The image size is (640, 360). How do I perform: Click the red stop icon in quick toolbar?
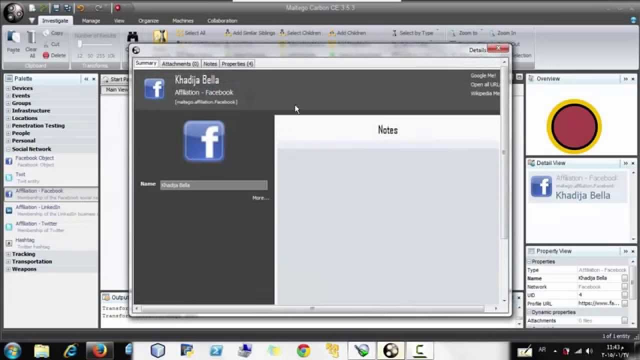click(x=118, y=8)
